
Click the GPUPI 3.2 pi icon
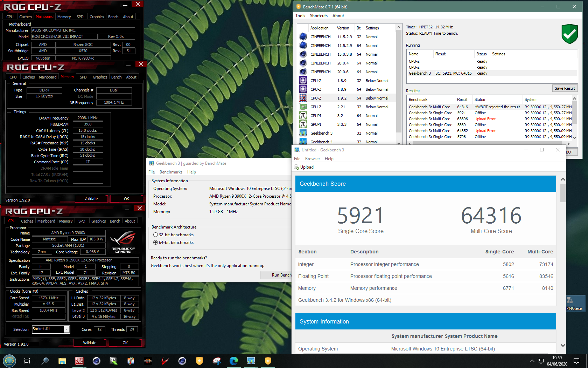pos(303,115)
